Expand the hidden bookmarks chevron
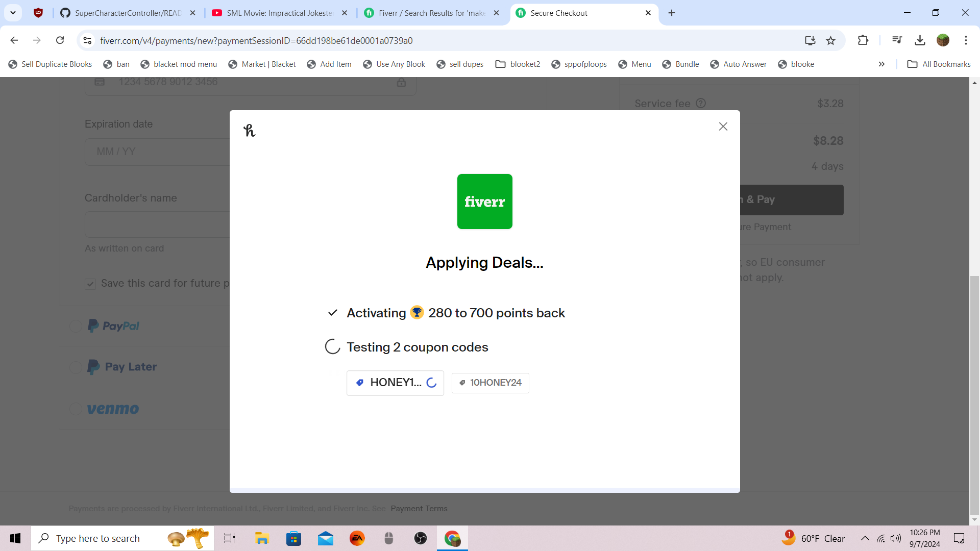 tap(881, 64)
